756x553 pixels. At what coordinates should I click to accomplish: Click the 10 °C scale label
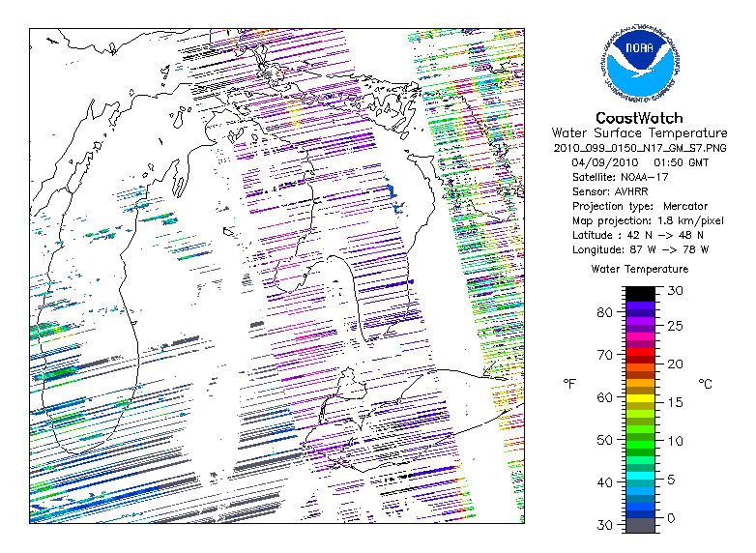click(x=675, y=441)
